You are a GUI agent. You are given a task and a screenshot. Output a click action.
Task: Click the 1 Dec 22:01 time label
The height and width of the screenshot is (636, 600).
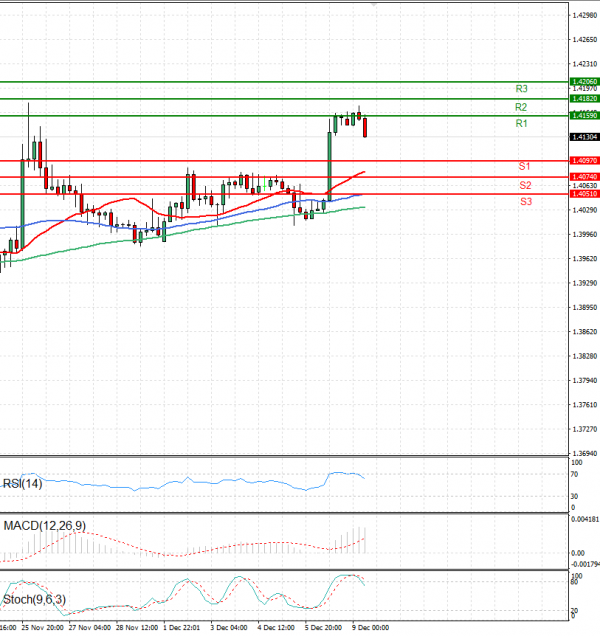(182, 628)
